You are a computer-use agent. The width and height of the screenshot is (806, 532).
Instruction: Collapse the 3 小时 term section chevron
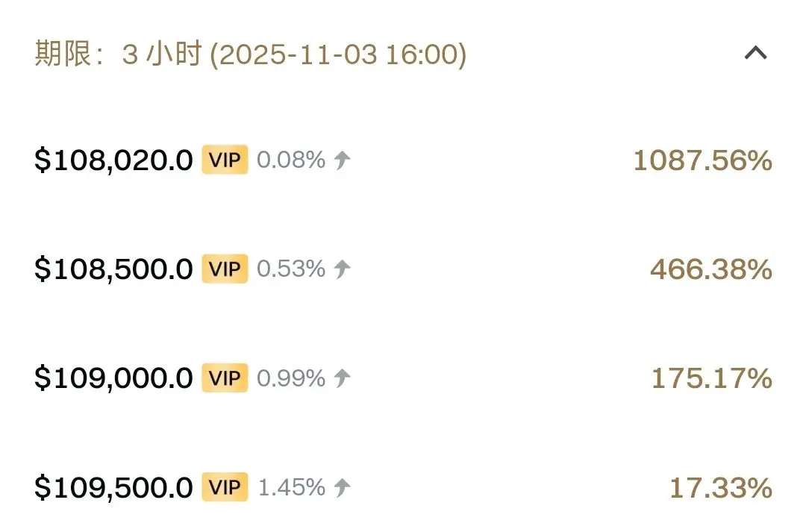tap(755, 53)
